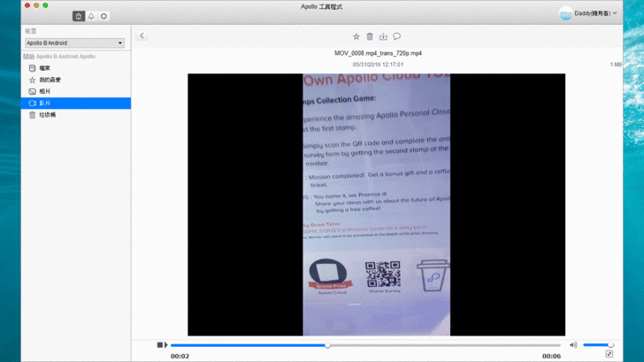Mark the video as favorite with star
Screen dimensions: 644x362
click(x=356, y=36)
